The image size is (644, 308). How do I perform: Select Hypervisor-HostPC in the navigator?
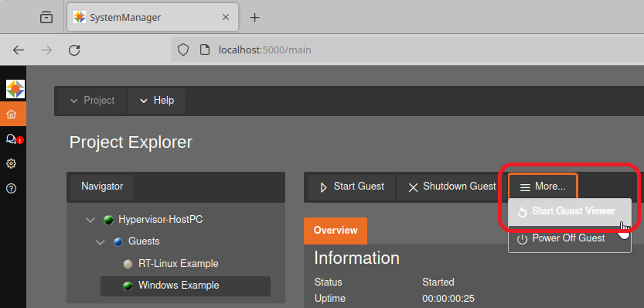(x=161, y=220)
